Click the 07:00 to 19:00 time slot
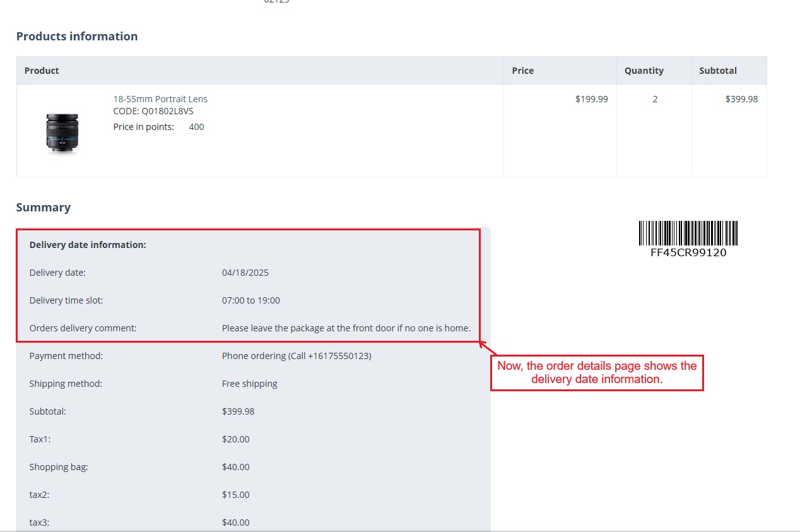This screenshot has width=800, height=532. (251, 300)
